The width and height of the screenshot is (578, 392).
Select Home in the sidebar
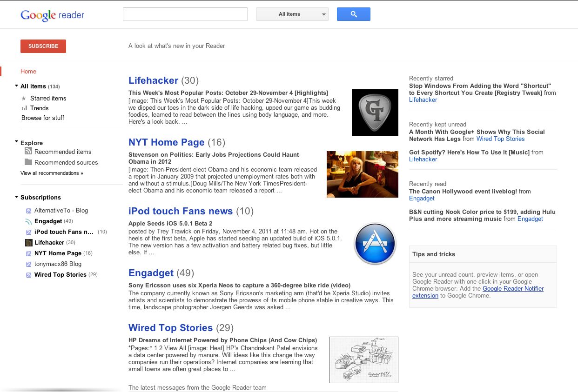[28, 71]
